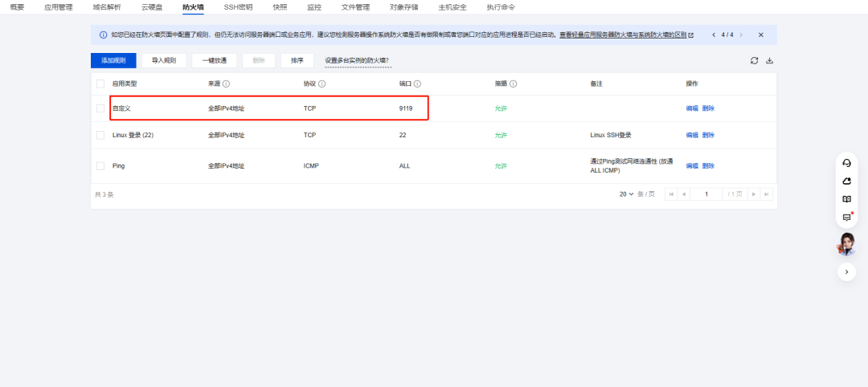The image size is (868, 387).
Task: Open the cloud assistant icon
Action: click(846, 181)
